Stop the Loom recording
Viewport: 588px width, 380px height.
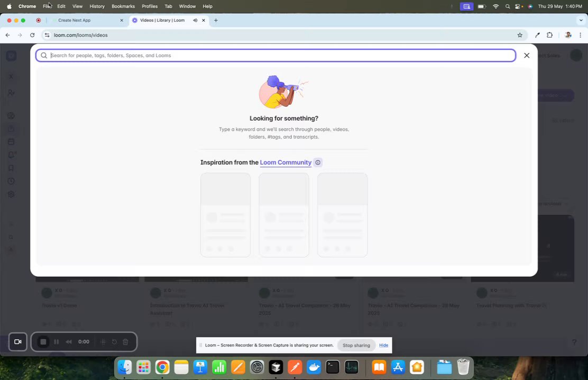43,342
